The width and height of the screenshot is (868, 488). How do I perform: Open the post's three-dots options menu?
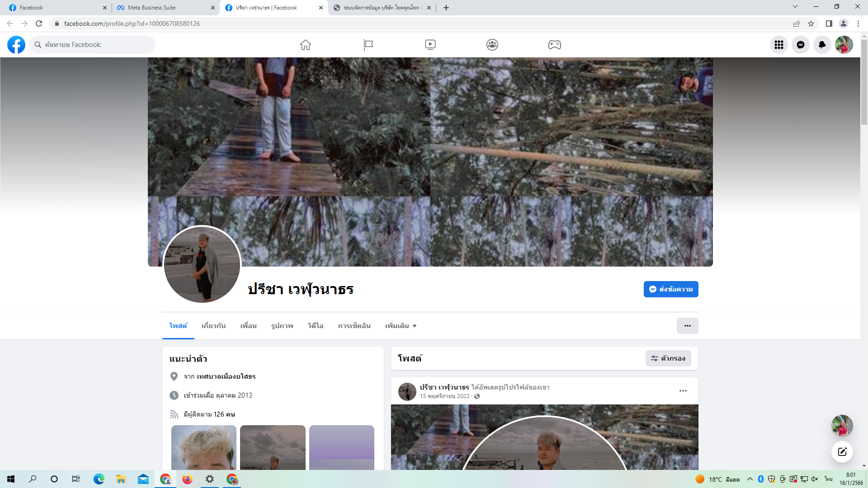pos(683,391)
